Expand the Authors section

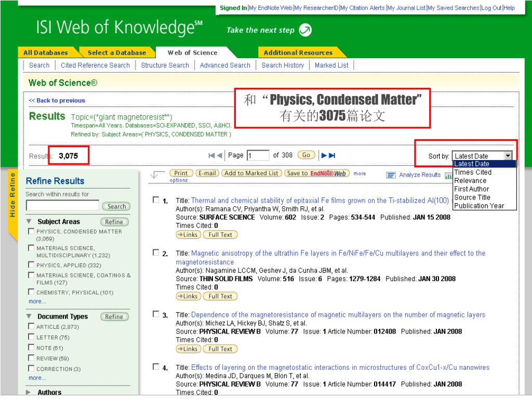(29, 392)
